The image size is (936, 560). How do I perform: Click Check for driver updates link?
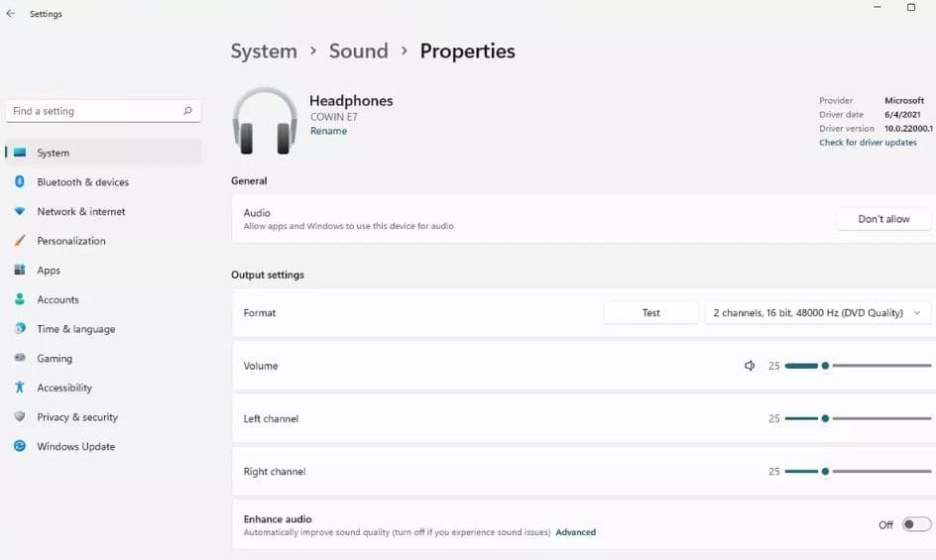point(868,143)
